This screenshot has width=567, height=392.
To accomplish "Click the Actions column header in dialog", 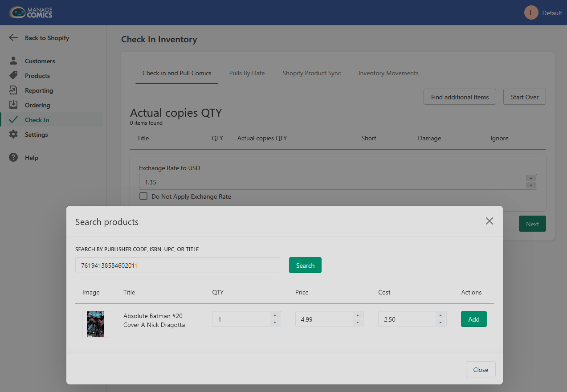I will 471,292.
